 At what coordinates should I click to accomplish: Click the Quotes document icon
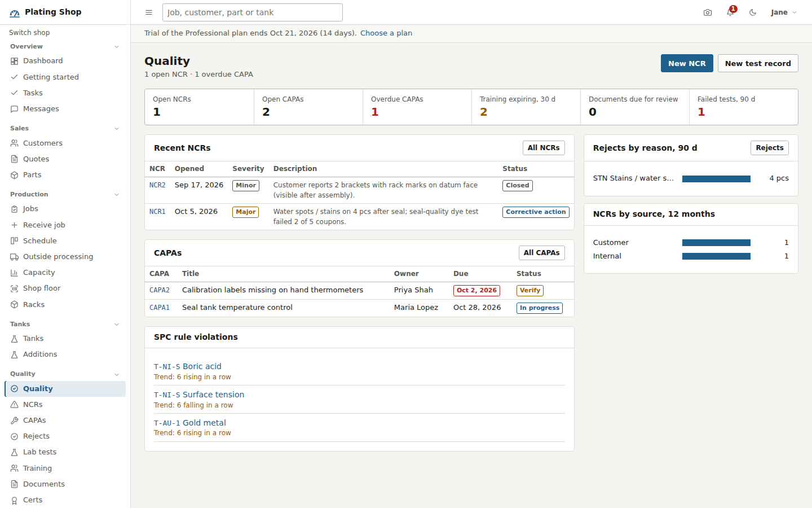pos(15,159)
